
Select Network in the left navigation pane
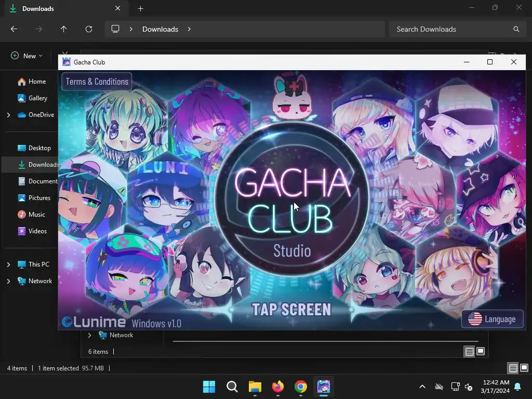pyautogui.click(x=35, y=281)
